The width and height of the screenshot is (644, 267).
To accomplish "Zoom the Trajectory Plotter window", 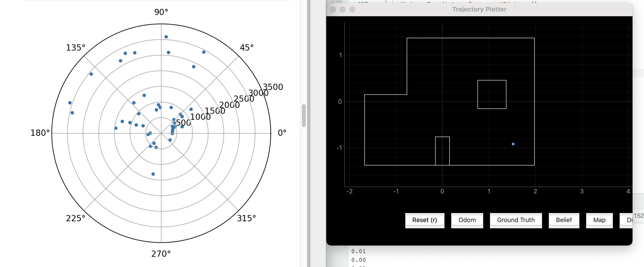I will (352, 10).
